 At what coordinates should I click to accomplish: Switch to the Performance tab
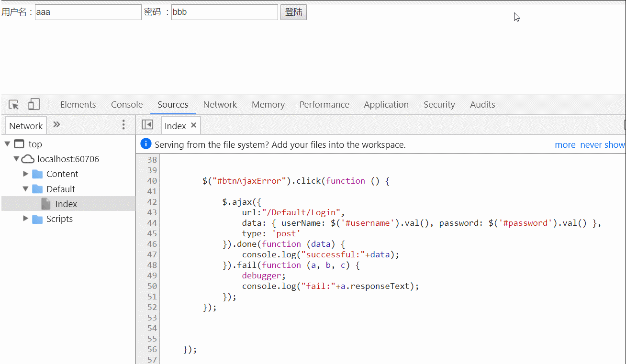coord(324,105)
